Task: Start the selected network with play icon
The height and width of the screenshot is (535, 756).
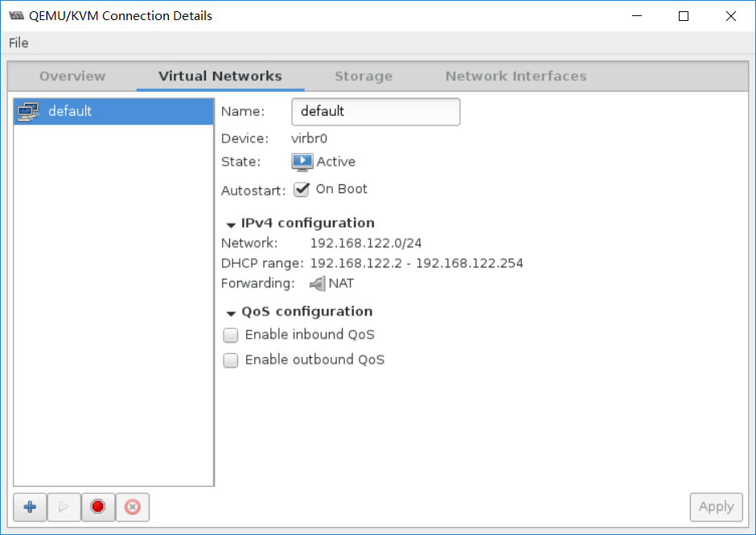Action: (64, 507)
